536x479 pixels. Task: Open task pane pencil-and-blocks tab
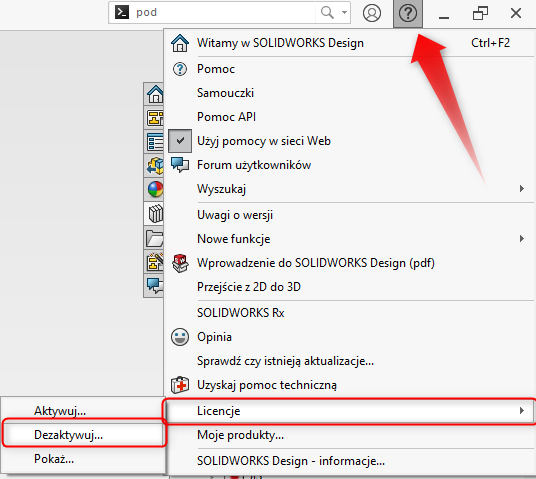[154, 262]
